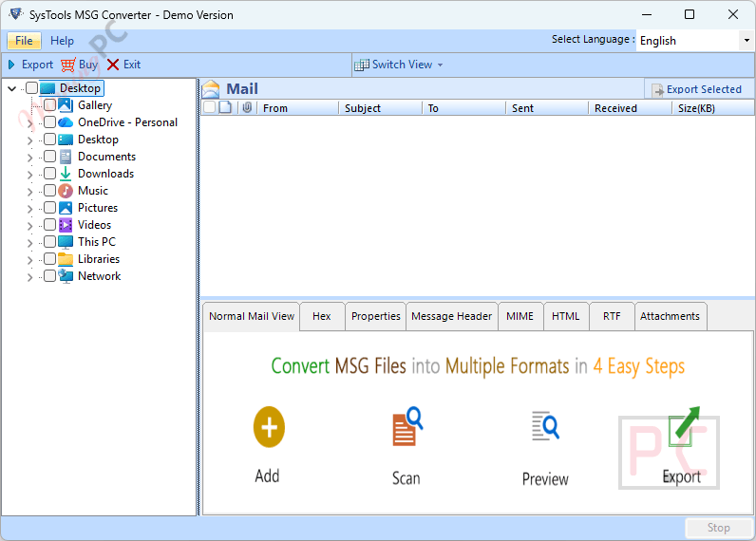
Task: Click the Exit toolbar label
Action: coord(132,65)
